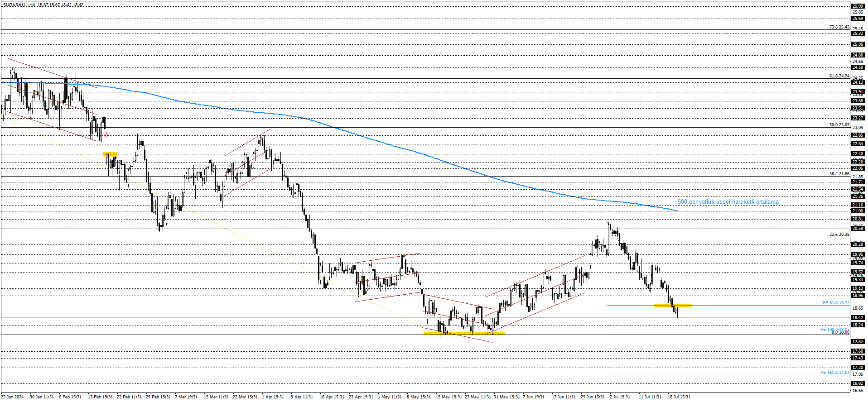Image resolution: width=868 pixels, height=402 pixels.
Task: Click the 21.00 price tag on scale
Action: pos(858,211)
